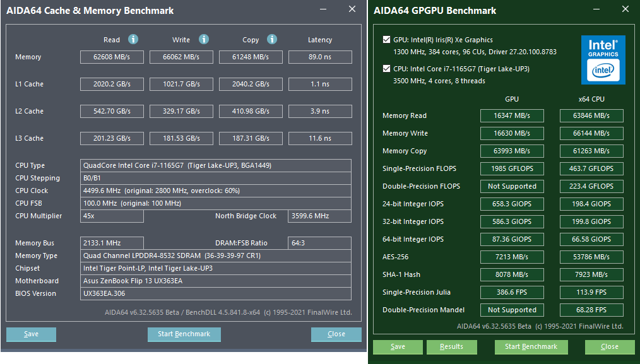640x364 pixels.
Task: Uncheck the Intel Iris Xe Graphics GPU checkbox
Action: coord(386,40)
